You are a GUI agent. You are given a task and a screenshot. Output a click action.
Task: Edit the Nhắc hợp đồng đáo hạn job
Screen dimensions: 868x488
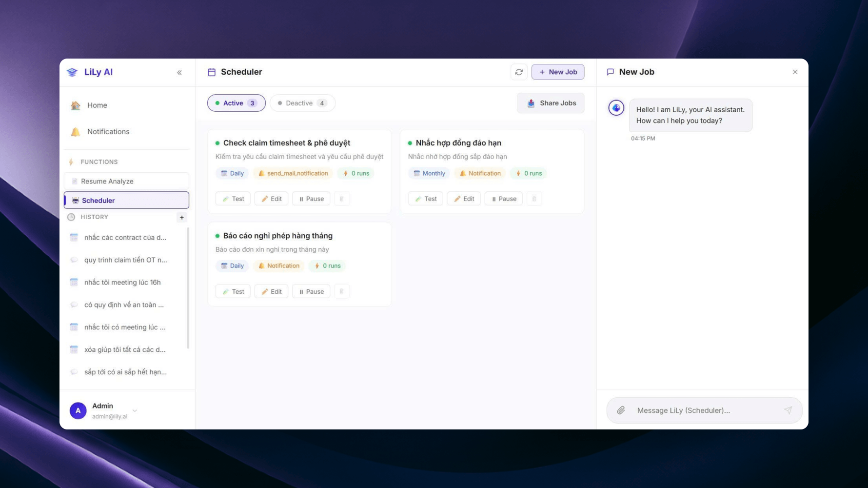coord(464,199)
